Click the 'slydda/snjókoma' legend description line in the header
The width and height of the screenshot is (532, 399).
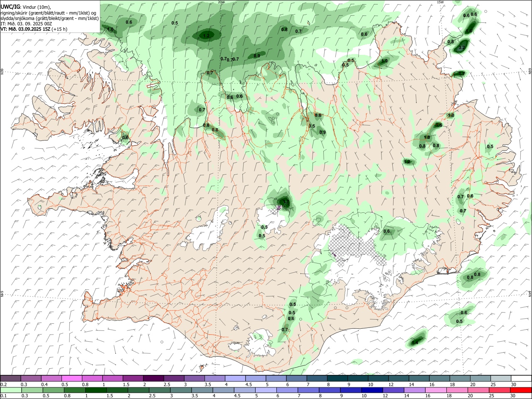tap(50, 18)
